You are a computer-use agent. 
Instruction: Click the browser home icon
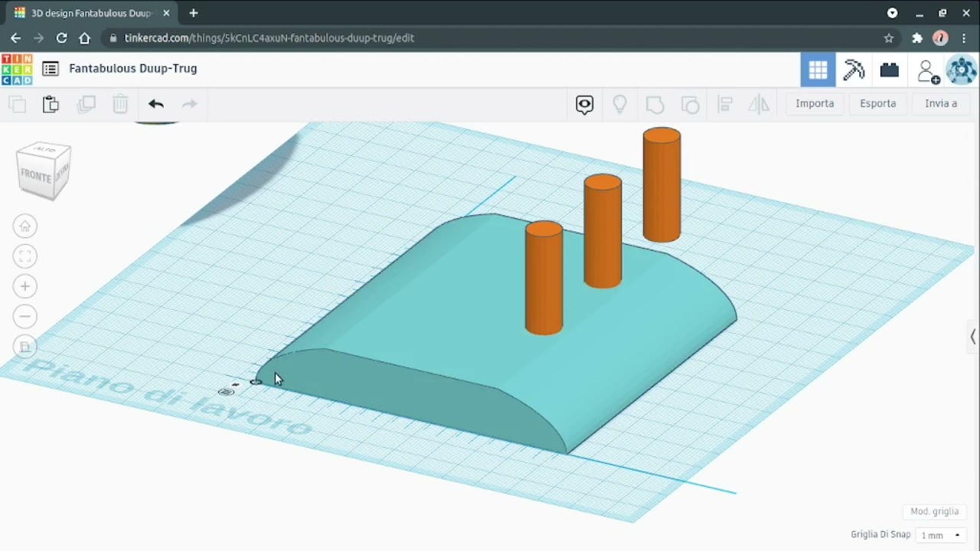pos(85,37)
